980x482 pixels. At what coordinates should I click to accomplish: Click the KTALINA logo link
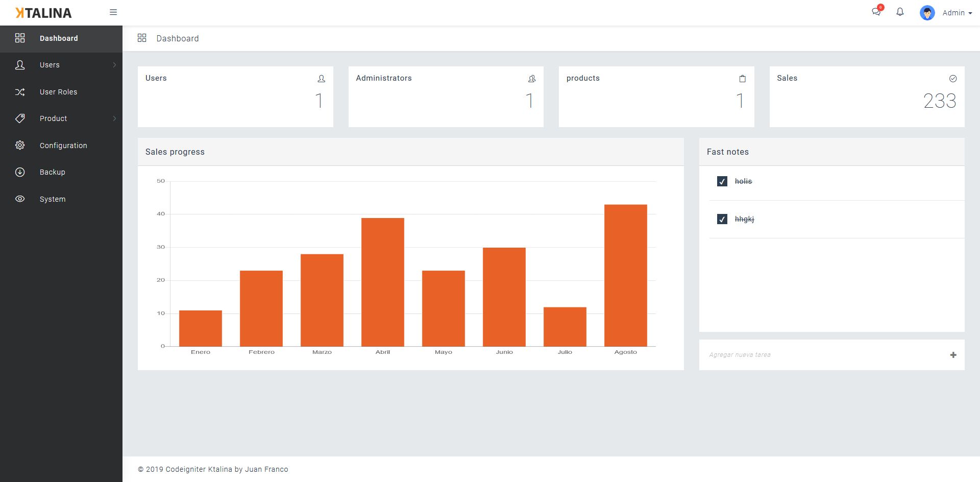[43, 13]
